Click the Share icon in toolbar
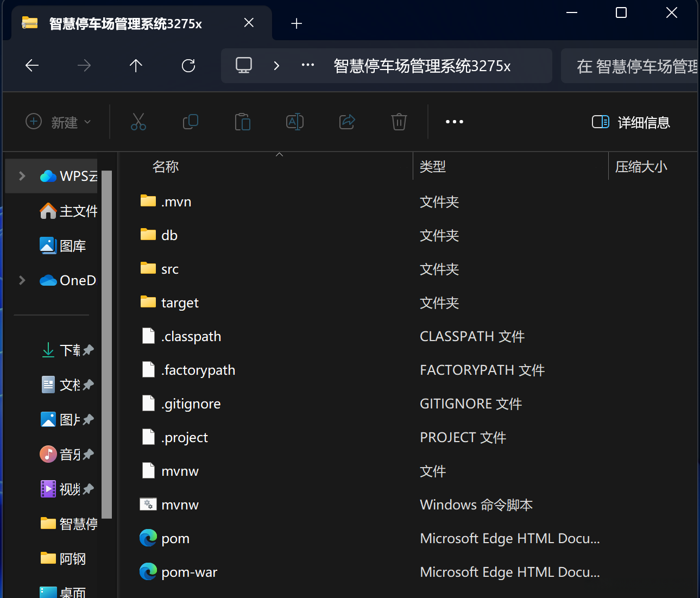Viewport: 700px width, 598px height. tap(347, 122)
